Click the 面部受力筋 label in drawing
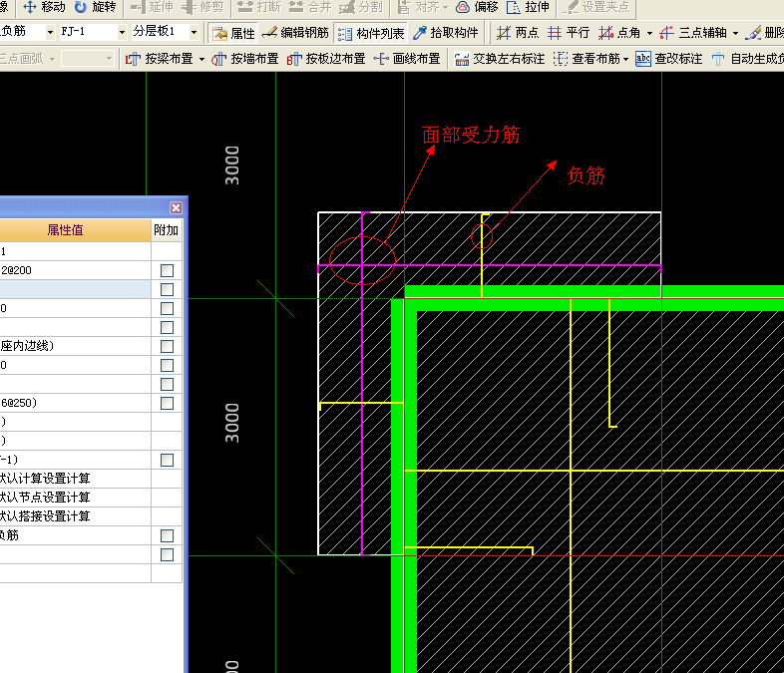Image resolution: width=784 pixels, height=673 pixels. (471, 135)
